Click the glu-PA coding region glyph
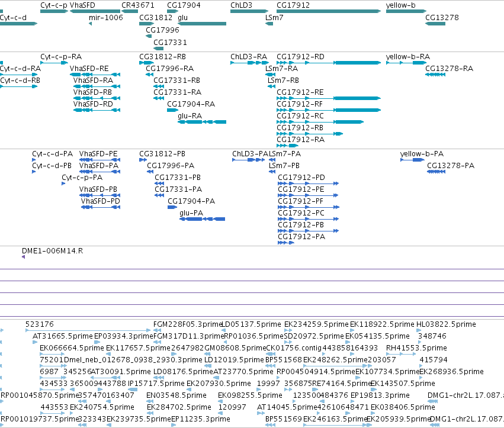 click(x=203, y=219)
